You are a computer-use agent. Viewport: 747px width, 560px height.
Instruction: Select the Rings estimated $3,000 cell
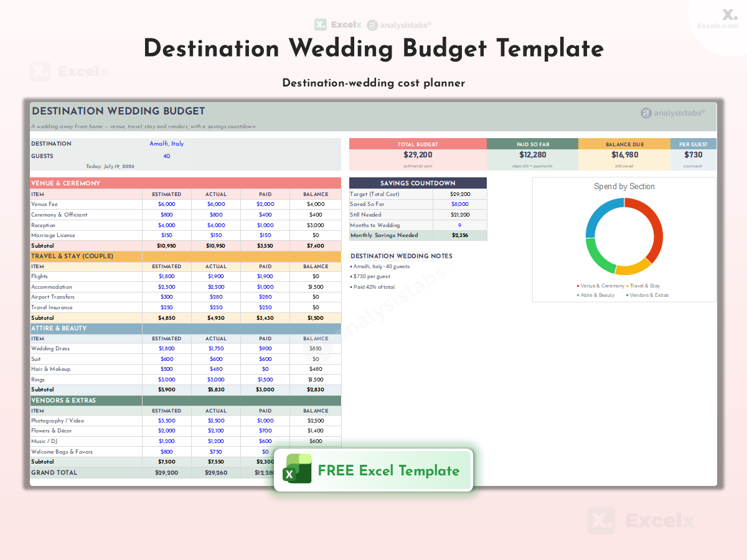[x=166, y=380]
